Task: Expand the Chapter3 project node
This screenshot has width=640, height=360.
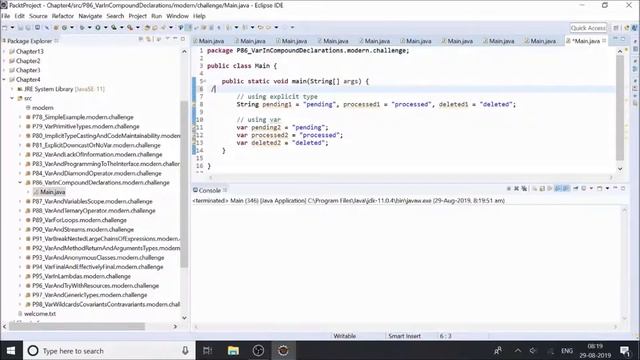Action: coord(4,70)
